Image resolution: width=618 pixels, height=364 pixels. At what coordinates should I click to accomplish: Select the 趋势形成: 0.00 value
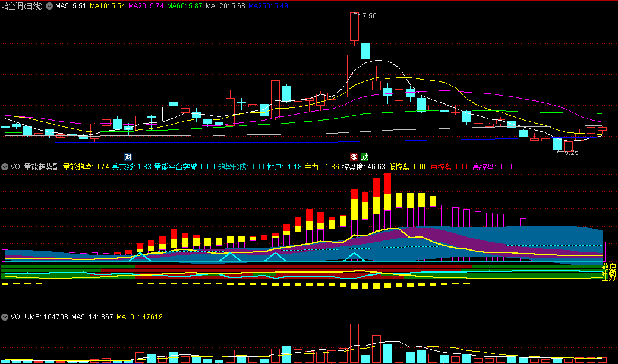coord(241,167)
